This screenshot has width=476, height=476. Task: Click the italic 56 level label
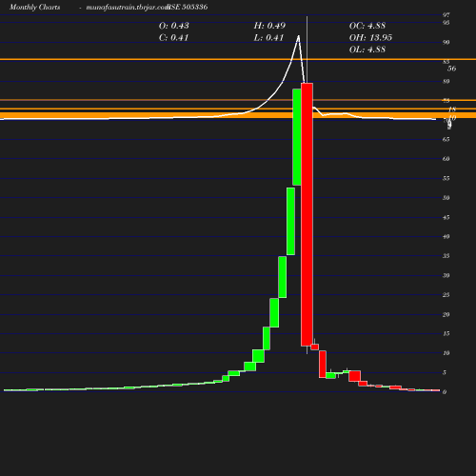451,69
